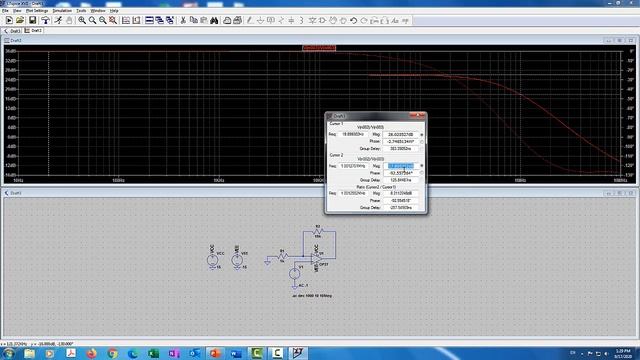The height and width of the screenshot is (360, 640).
Task: Switch to the second Draft1 plot tab
Action: 33,31
